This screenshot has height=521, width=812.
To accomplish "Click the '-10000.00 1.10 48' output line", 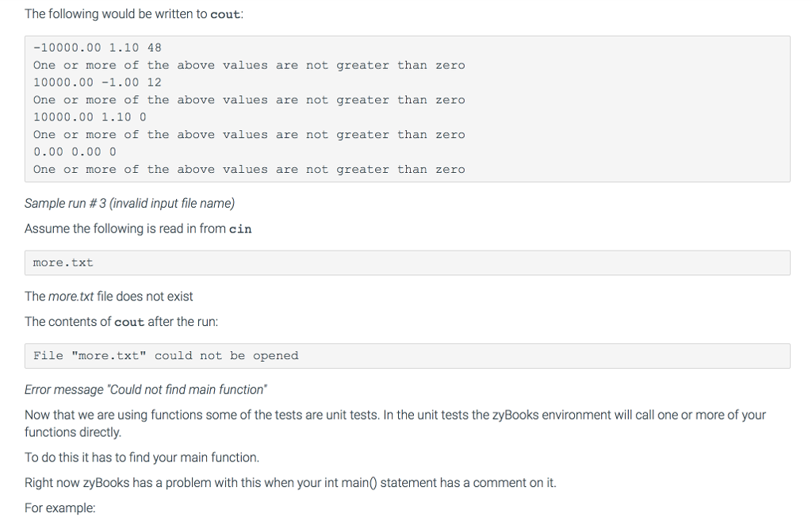I will coord(98,48).
